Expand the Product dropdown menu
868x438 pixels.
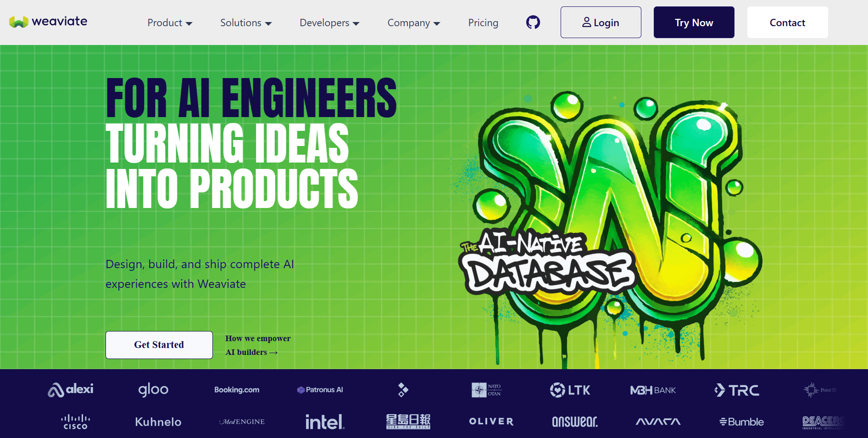170,22
